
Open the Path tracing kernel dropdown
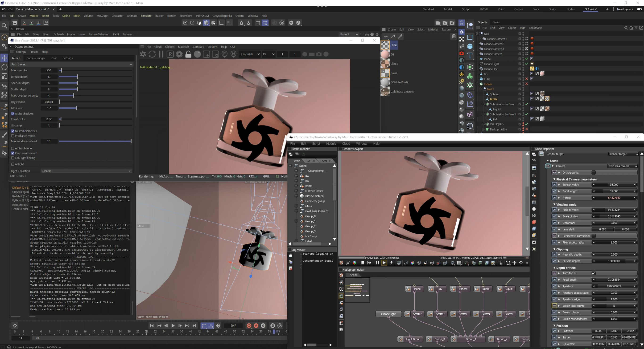tap(71, 65)
